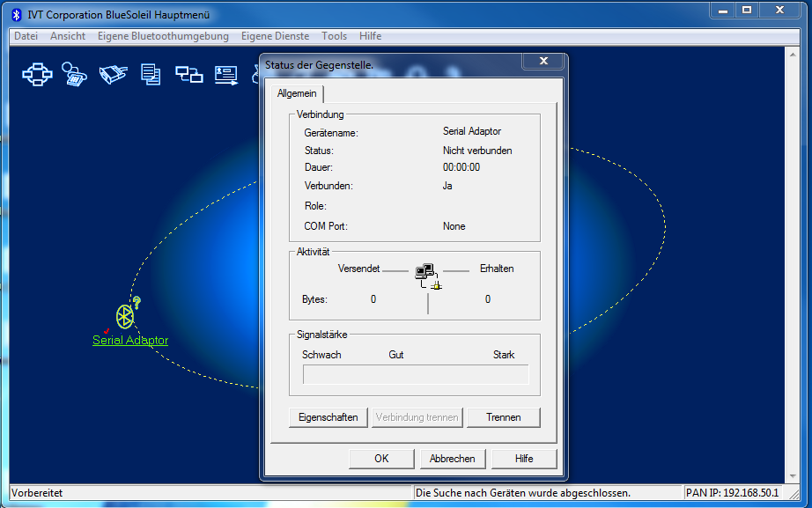Click the 'Die Suche nach Geräten' status message
This screenshot has width=812, height=508.
pos(523,493)
